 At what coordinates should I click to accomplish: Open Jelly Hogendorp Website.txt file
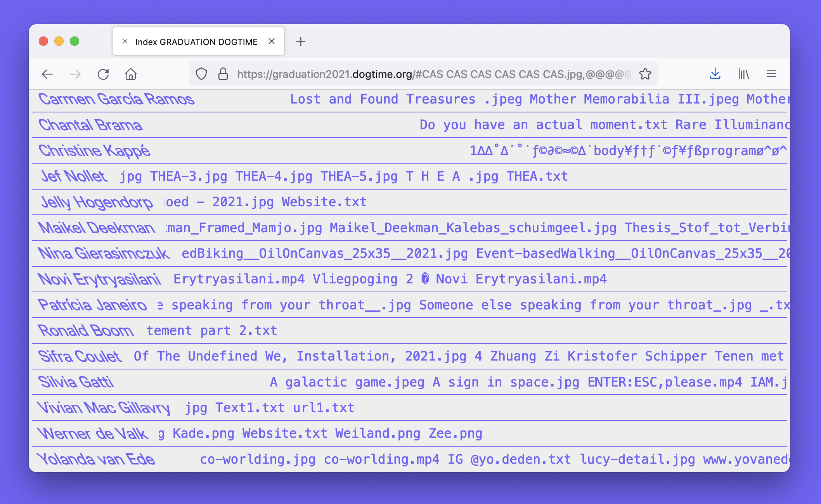click(x=324, y=202)
